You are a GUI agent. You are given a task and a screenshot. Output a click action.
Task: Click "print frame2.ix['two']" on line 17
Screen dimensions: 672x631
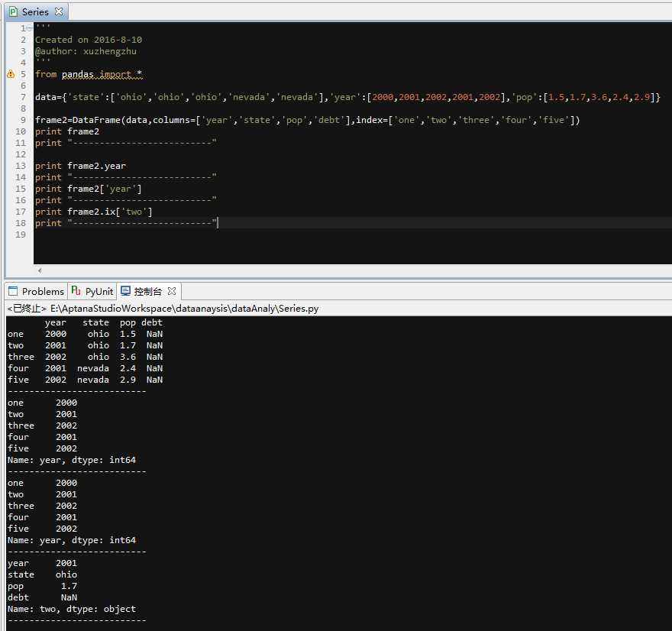pos(94,212)
